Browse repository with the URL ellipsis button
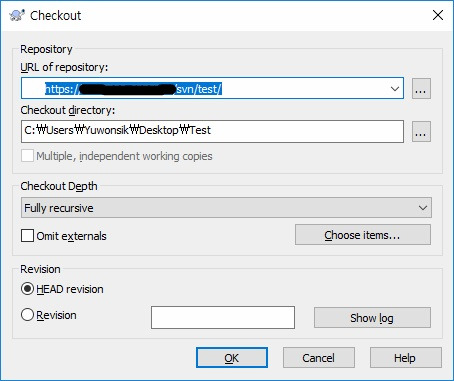The width and height of the screenshot is (454, 381). click(421, 89)
